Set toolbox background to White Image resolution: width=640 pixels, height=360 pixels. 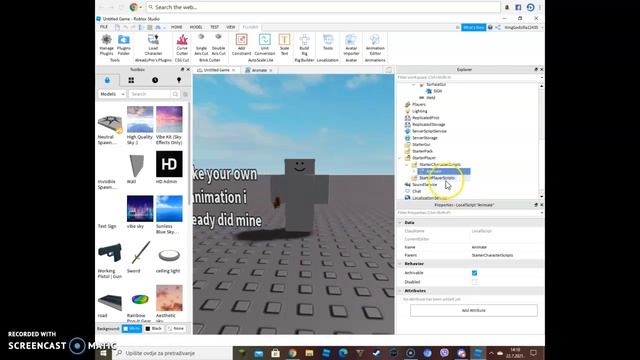(x=131, y=329)
